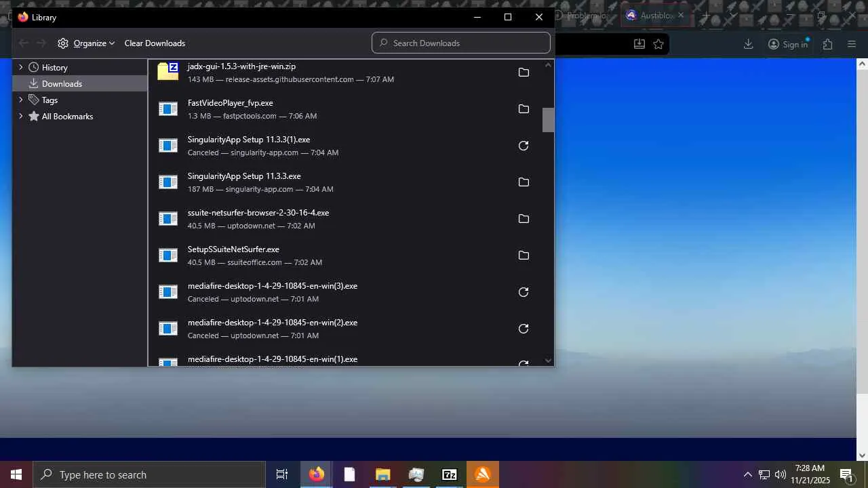Open the Firefox Extensions puzzle icon

tap(827, 44)
